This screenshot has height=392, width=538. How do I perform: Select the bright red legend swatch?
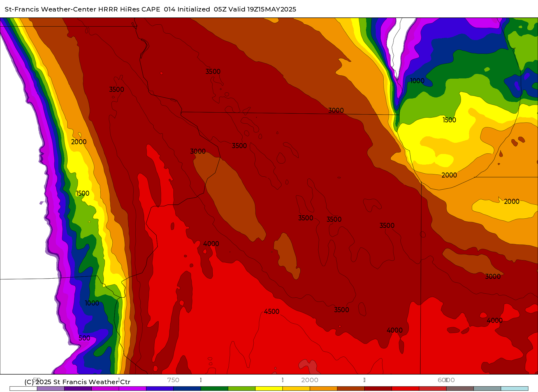tap(405, 389)
